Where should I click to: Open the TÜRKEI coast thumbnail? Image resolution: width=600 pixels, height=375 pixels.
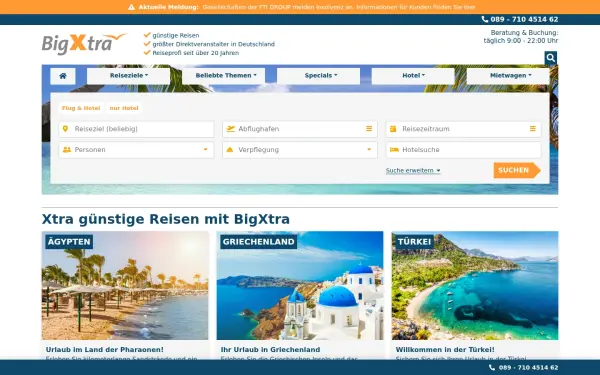point(475,285)
